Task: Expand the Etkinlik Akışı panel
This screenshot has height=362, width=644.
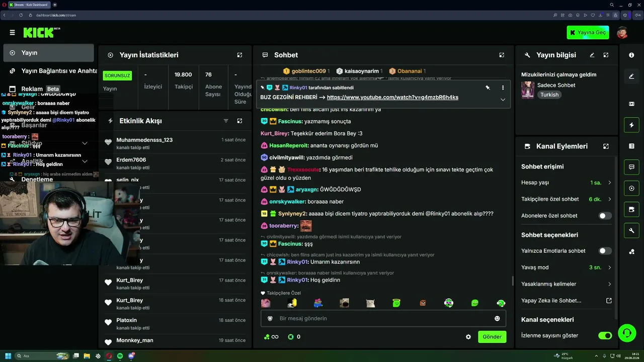Action: click(239, 121)
